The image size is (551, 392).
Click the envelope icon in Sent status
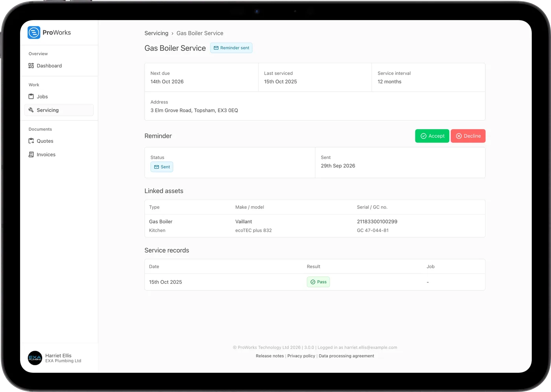[x=157, y=167]
